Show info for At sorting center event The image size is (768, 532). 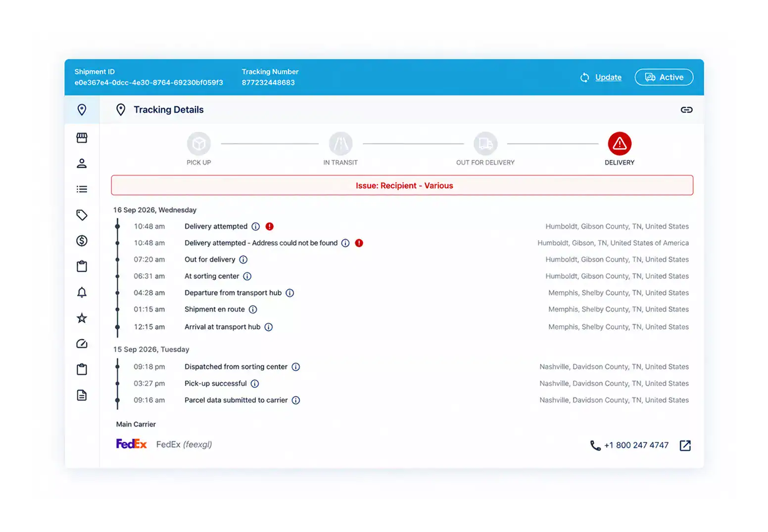[247, 276]
